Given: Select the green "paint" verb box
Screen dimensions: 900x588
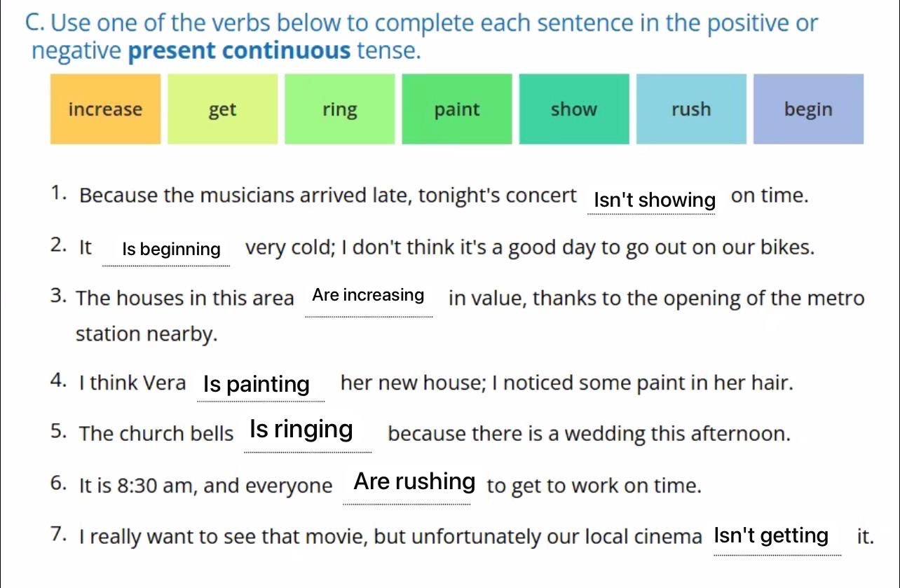Looking at the screenshot, I should click(456, 109).
